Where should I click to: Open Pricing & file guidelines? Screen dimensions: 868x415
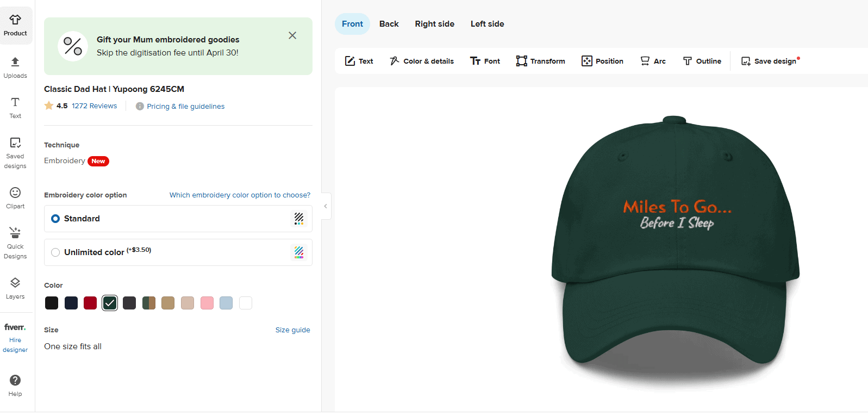[x=185, y=107]
